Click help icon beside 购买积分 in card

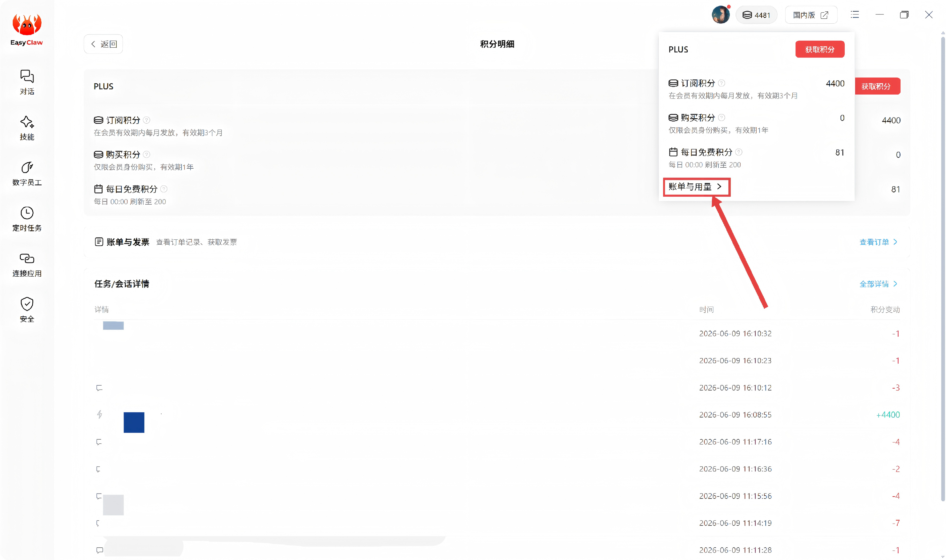coord(147,154)
